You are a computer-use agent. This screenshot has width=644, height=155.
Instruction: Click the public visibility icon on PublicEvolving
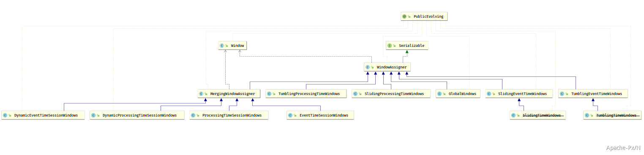tap(409, 16)
